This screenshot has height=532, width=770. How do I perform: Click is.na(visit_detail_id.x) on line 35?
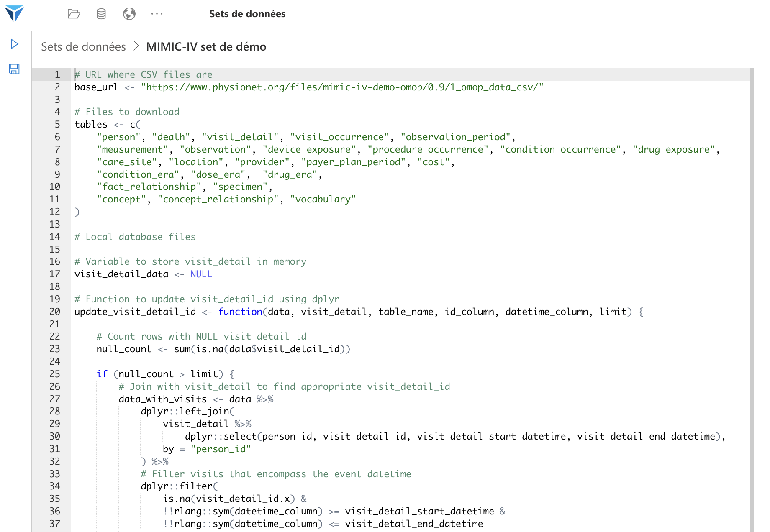[x=229, y=499]
